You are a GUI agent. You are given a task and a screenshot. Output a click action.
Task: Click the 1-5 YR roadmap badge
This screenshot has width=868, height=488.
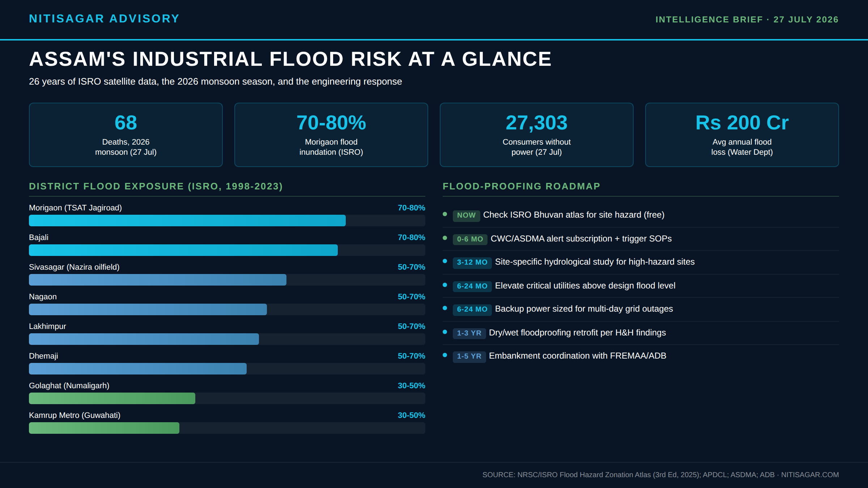coord(469,356)
